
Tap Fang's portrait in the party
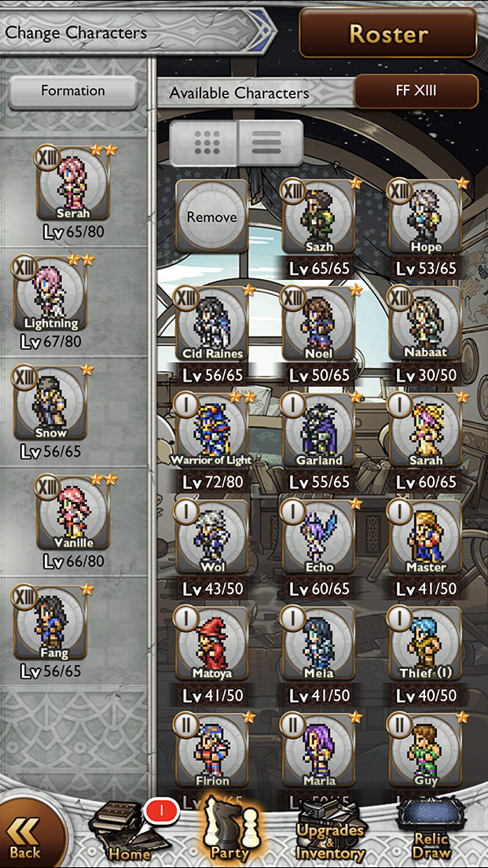[x=50, y=622]
